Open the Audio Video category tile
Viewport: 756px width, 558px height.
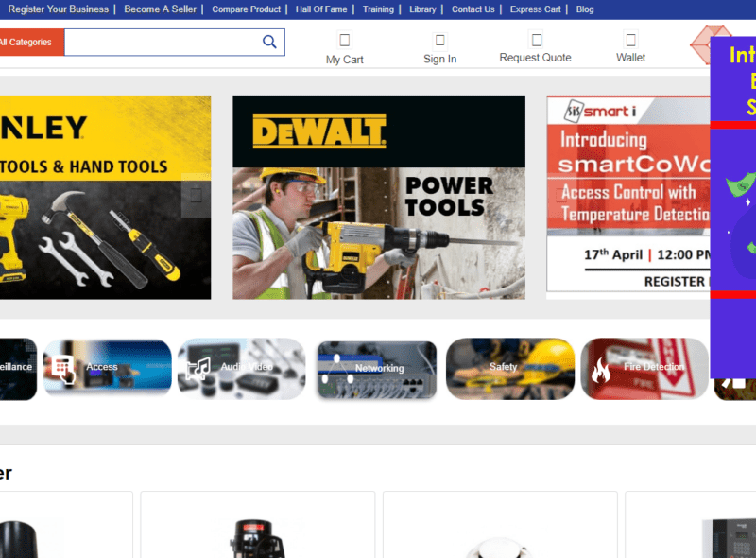point(242,369)
